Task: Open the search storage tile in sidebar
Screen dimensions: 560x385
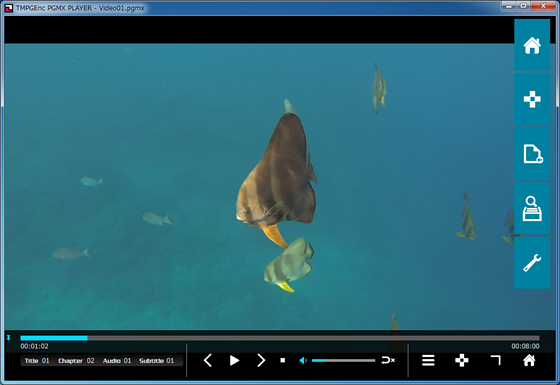Action: tap(532, 208)
